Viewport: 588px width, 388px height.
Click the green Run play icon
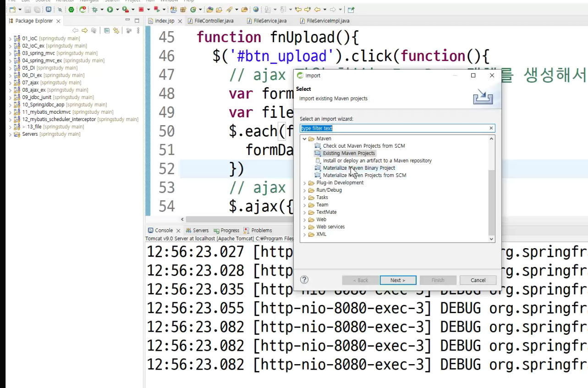pyautogui.click(x=110, y=9)
